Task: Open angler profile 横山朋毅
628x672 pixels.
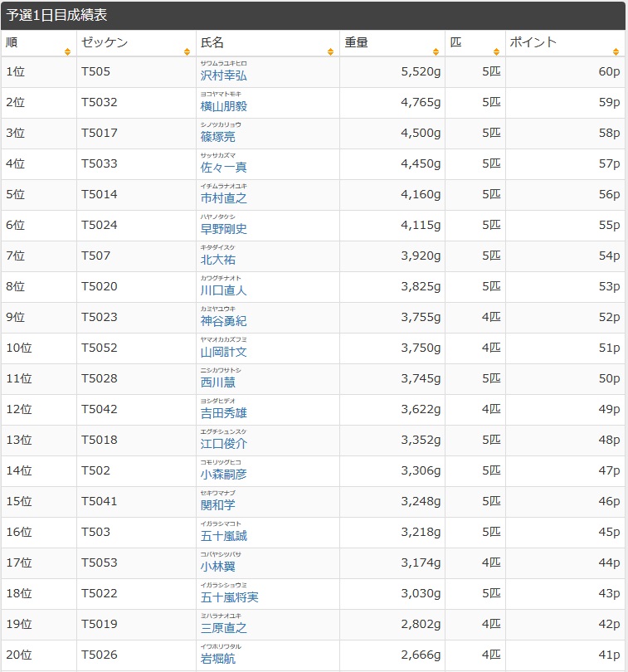Action: tap(224, 106)
